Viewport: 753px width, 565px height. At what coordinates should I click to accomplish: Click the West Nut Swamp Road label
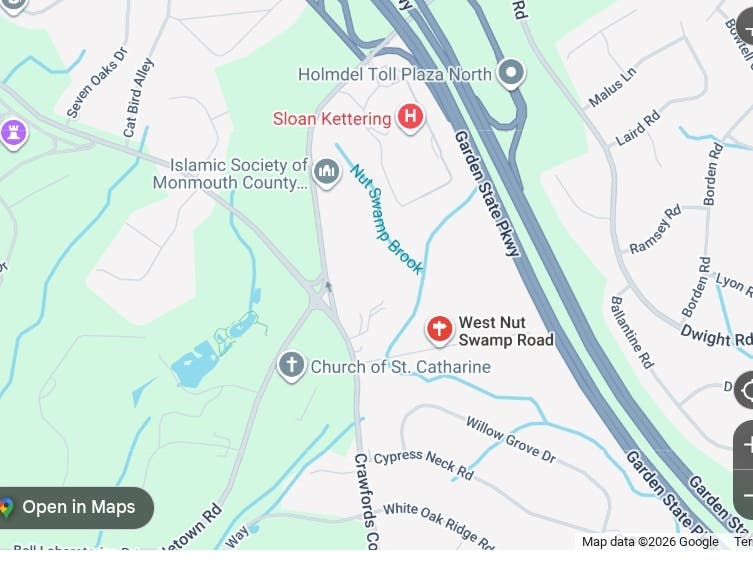[506, 331]
